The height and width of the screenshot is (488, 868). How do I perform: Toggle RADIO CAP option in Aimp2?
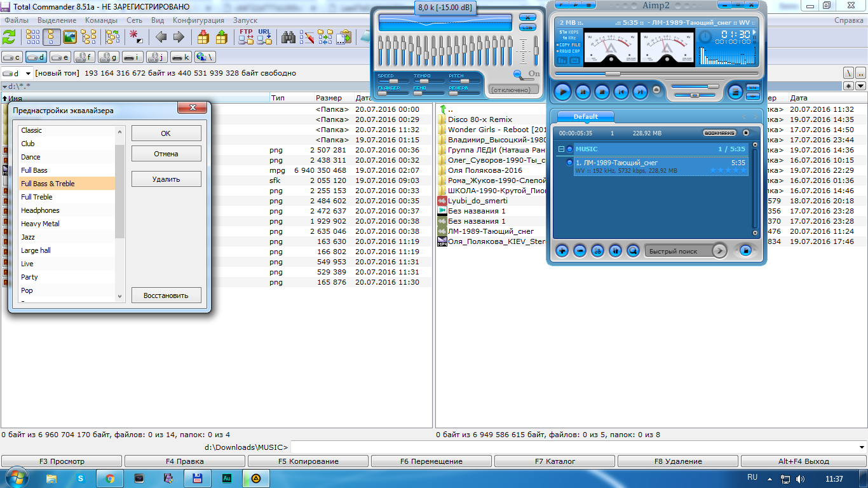click(x=569, y=51)
